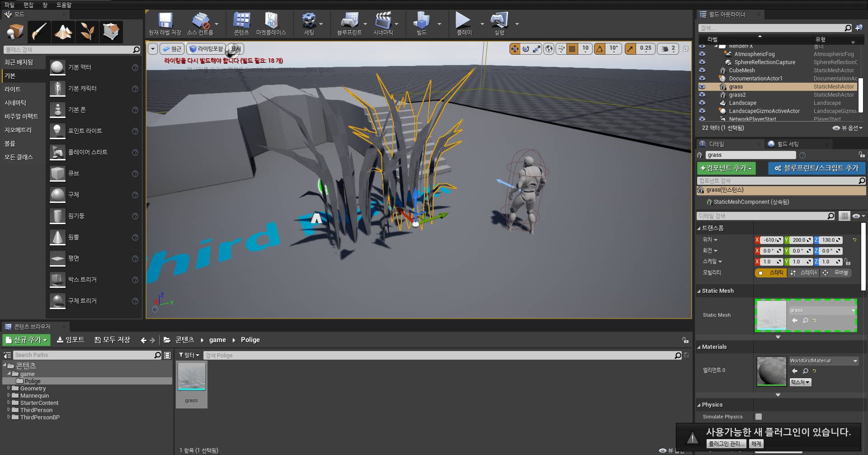Screen dimensions: 868x455
Task: Click Manage Plugins button in notification
Action: (726, 444)
